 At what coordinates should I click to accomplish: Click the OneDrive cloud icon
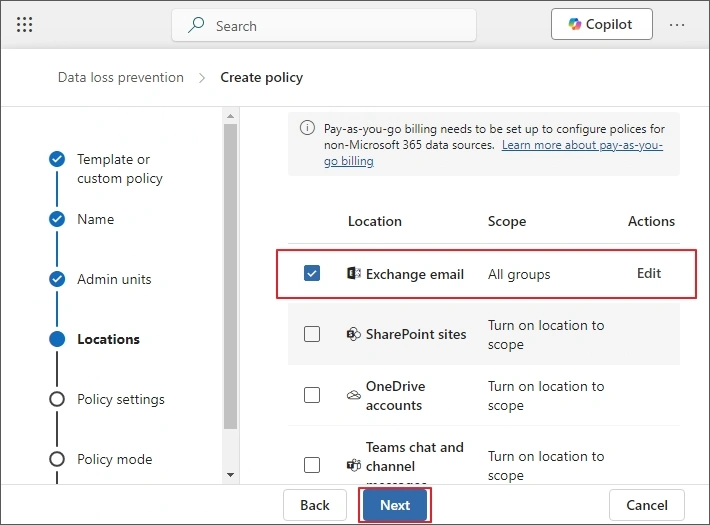pos(354,395)
